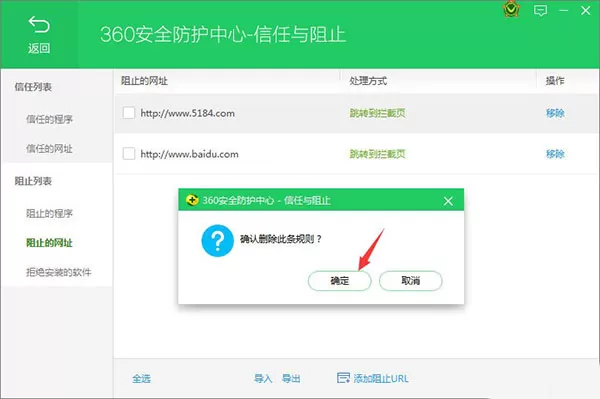Viewport: 600px width, 399px height.
Task: Close the main 360 security center window
Action: [x=585, y=10]
